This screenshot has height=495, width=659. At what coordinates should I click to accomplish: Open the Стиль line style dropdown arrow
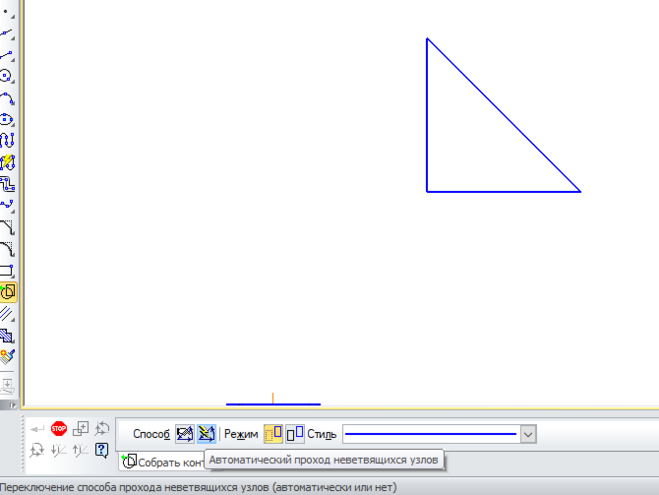528,434
